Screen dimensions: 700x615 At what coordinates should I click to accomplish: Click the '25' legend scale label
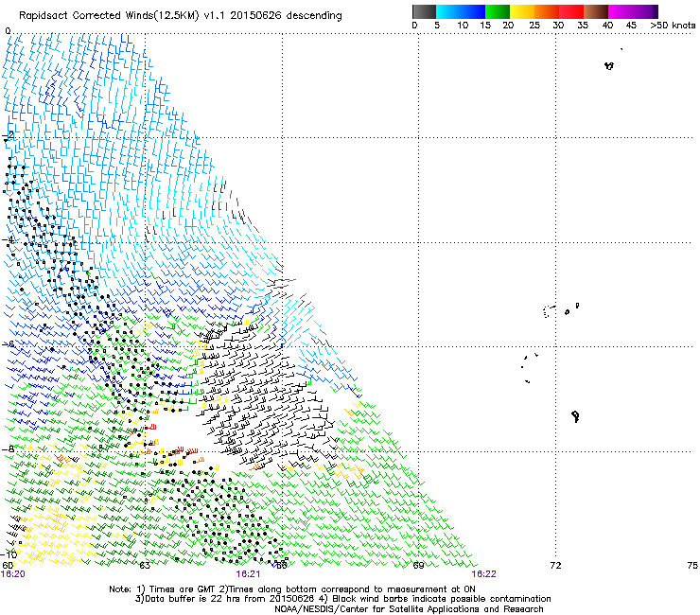pyautogui.click(x=534, y=26)
